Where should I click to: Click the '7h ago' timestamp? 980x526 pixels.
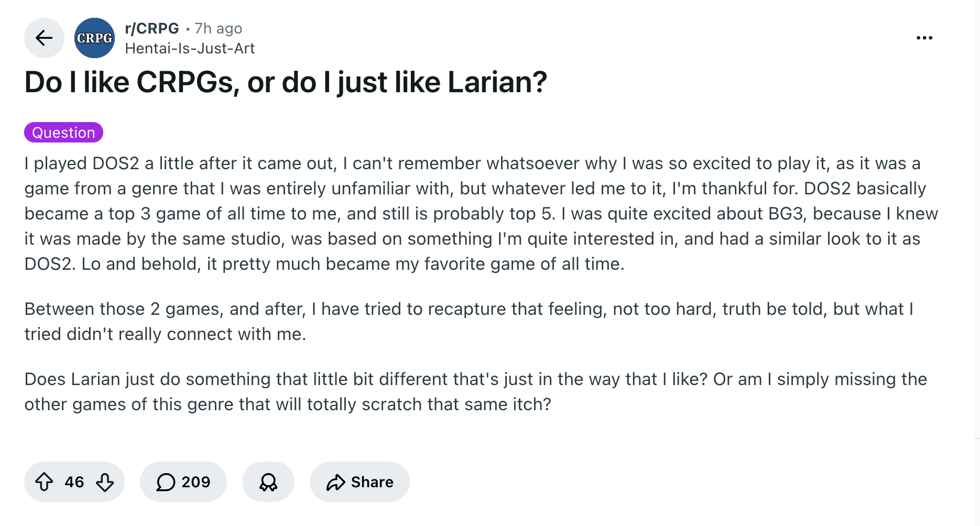coord(218,28)
